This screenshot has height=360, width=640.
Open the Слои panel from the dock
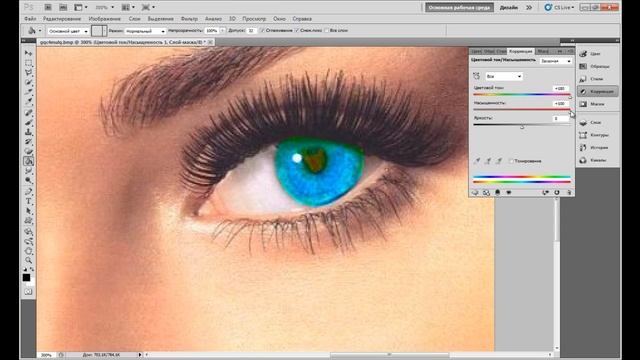tap(597, 122)
